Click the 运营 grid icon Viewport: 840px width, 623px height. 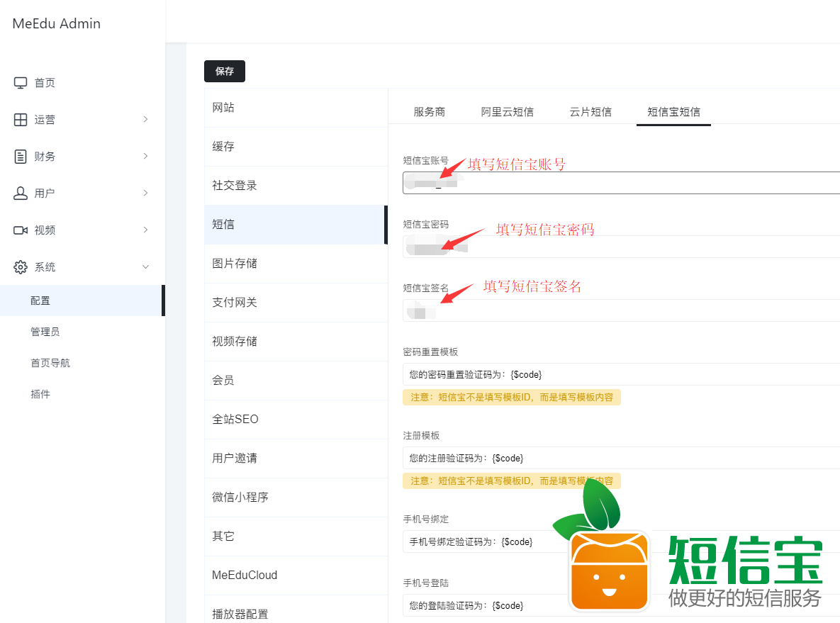[21, 120]
